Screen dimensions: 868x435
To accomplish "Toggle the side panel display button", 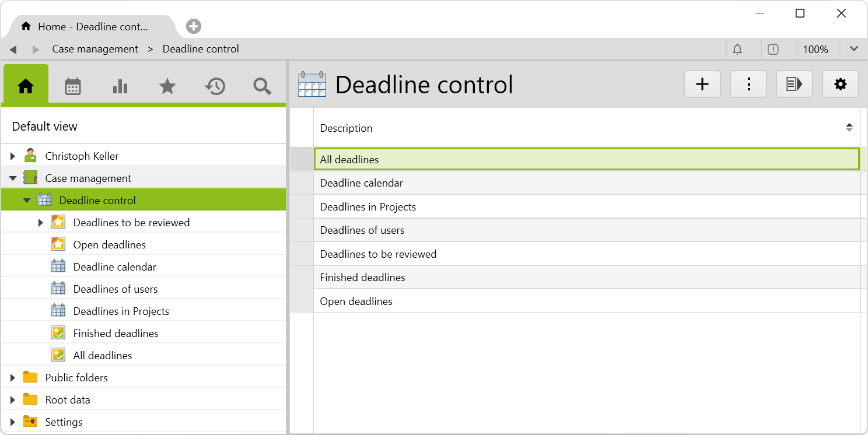I will [794, 85].
